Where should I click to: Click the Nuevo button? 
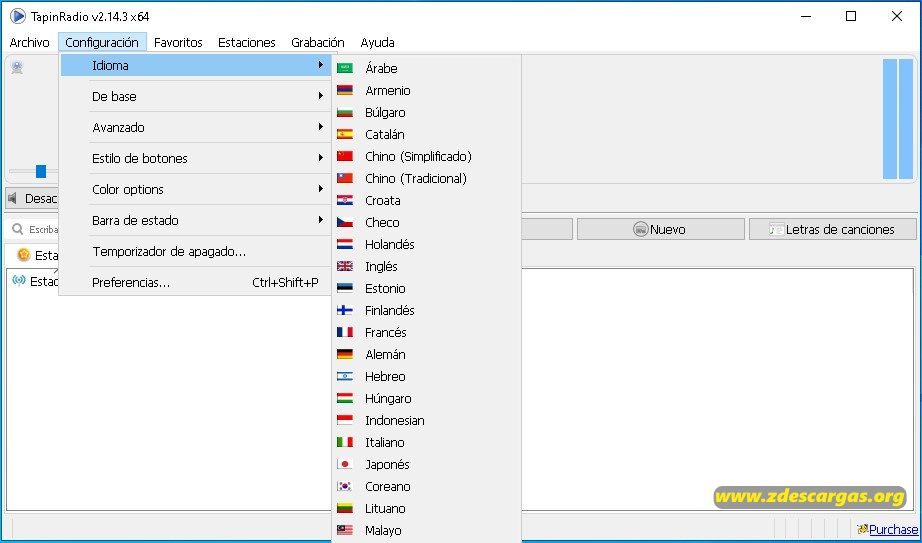pos(660,229)
